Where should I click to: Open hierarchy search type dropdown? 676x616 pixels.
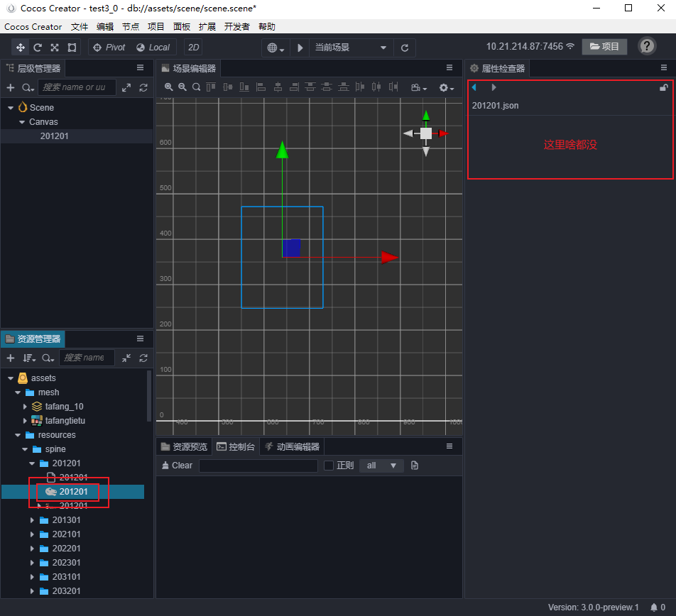point(28,88)
